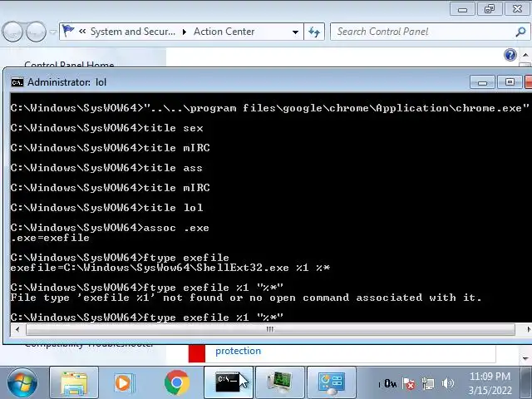Minimize the Command Prompt window
This screenshot has height=399, width=532.
[x=482, y=82]
